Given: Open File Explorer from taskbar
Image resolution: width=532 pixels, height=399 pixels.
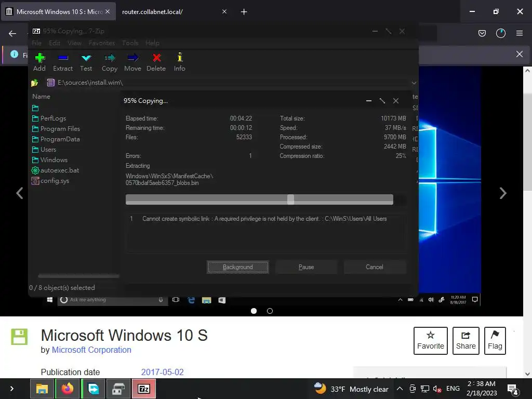Looking at the screenshot, I should pos(42,389).
